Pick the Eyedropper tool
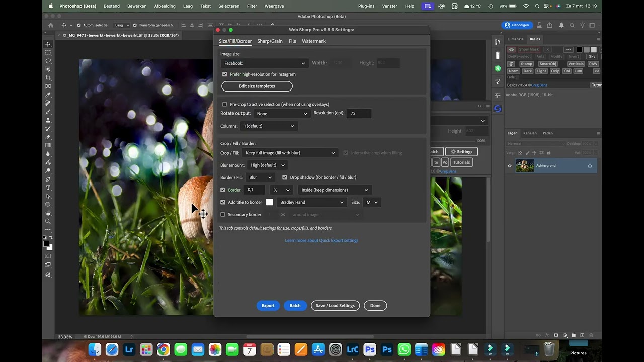The height and width of the screenshot is (362, 644). pos(48,95)
